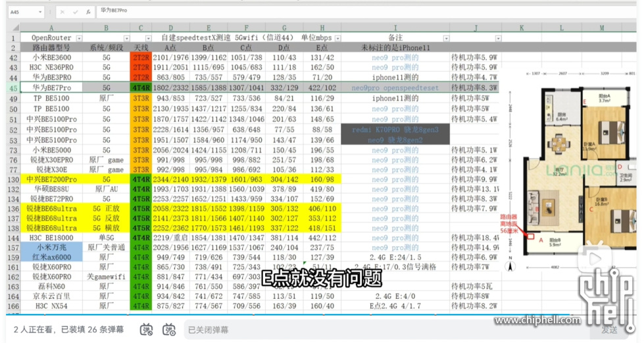Select column K header
This screenshot has width=644, height=343.
[x=522, y=28]
